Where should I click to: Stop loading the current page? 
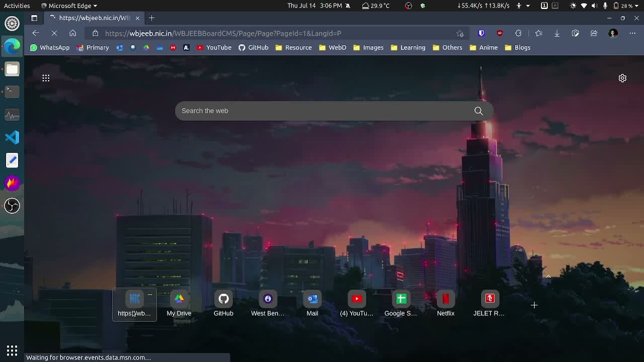pos(54,33)
